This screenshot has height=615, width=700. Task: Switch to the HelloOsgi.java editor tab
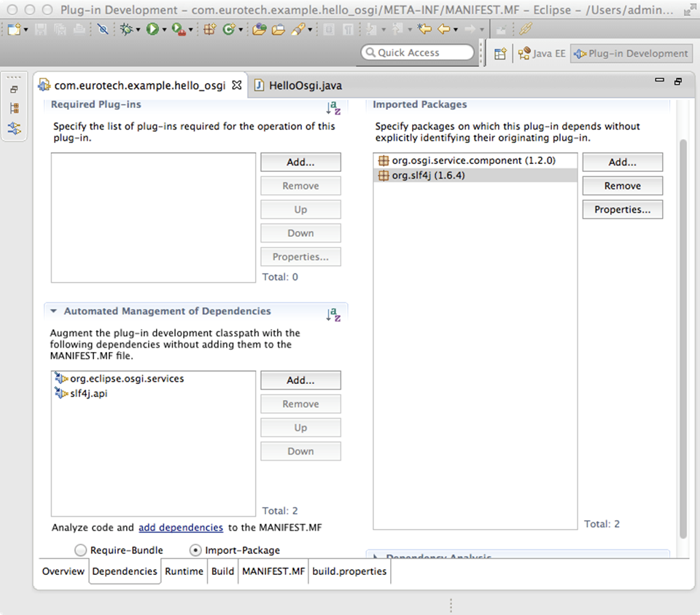coord(298,85)
